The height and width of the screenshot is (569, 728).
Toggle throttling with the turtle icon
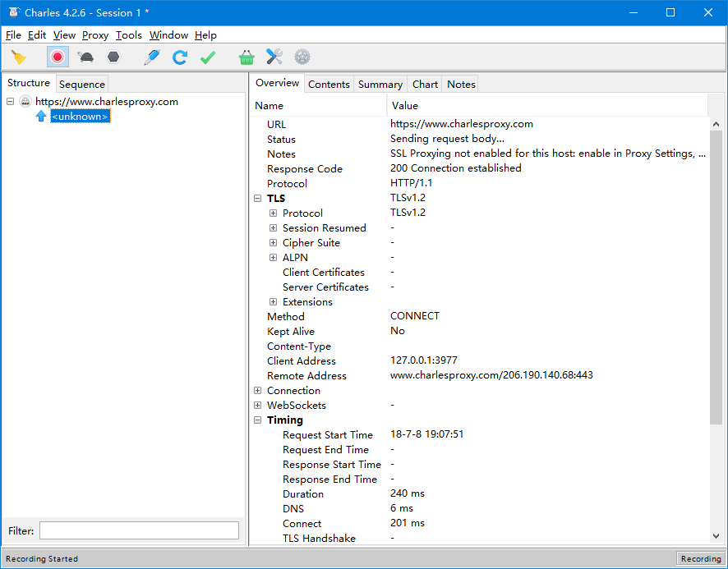pyautogui.click(x=85, y=57)
